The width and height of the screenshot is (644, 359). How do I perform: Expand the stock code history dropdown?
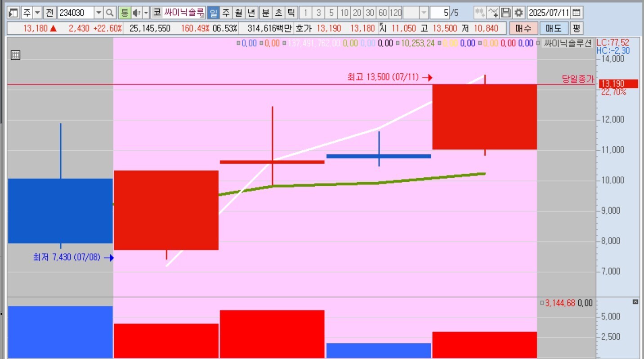point(98,13)
